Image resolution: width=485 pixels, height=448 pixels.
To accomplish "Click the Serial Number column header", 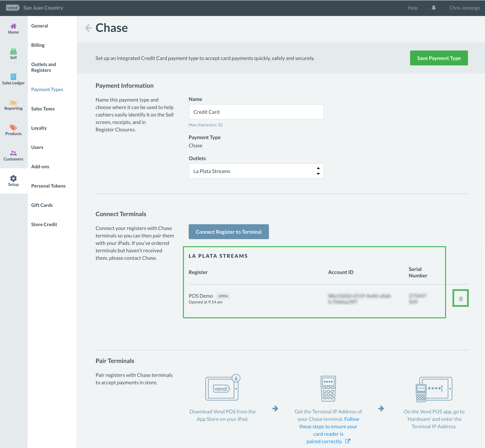I will coord(418,272).
